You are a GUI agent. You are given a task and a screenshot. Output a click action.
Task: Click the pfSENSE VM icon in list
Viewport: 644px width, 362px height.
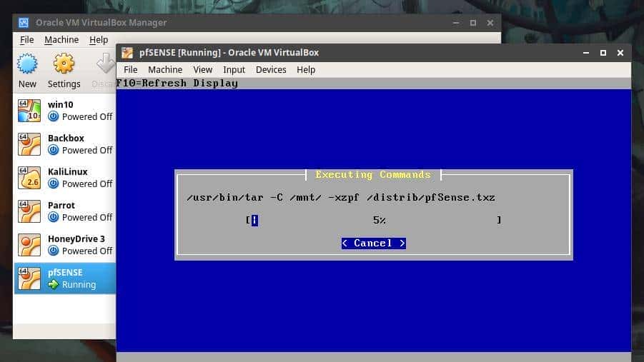pyautogui.click(x=29, y=278)
